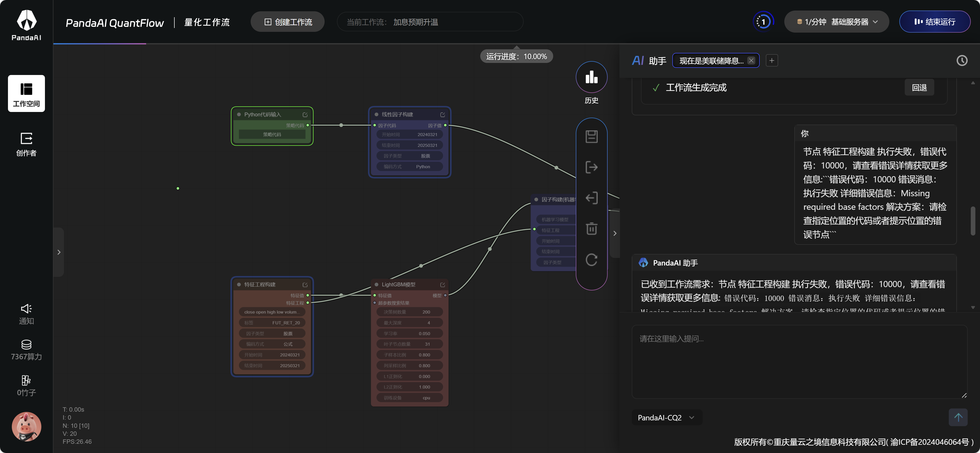The height and width of the screenshot is (453, 980).
Task: Click the pig user avatar
Action: click(26, 426)
